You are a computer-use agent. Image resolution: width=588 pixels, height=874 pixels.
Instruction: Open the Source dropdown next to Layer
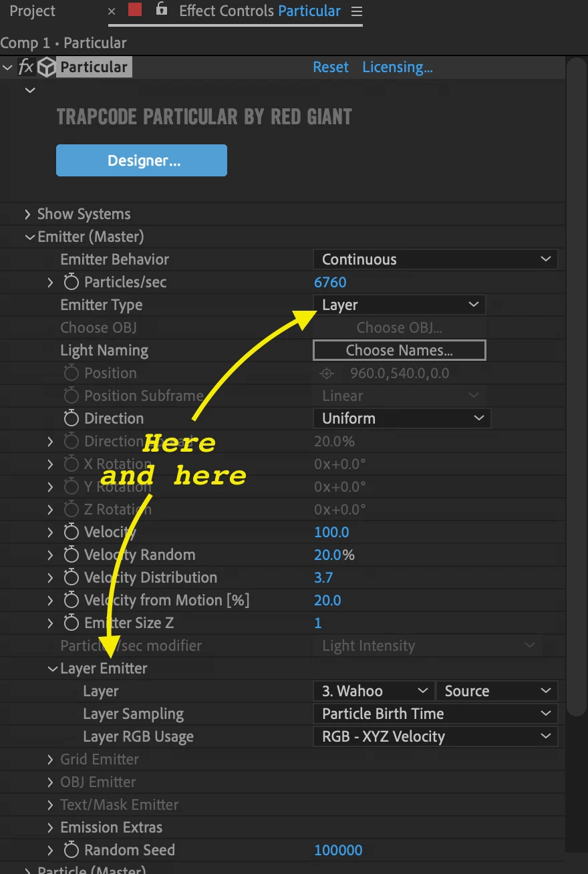496,691
